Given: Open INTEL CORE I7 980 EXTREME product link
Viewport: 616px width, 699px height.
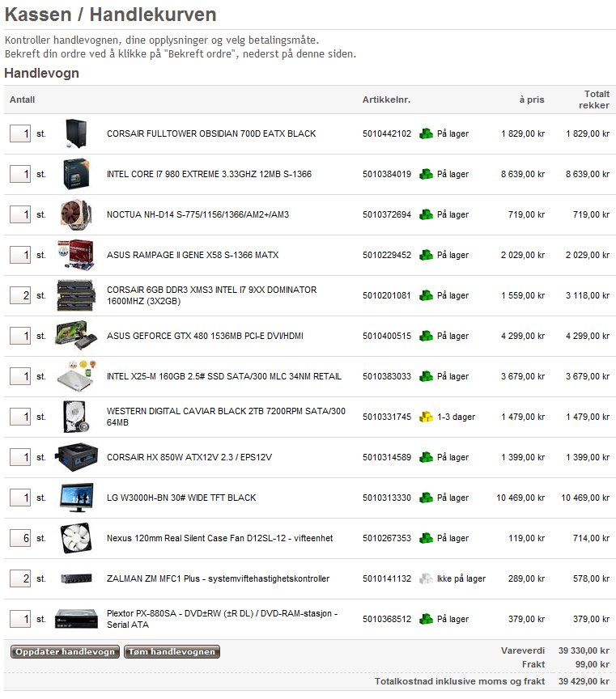Looking at the screenshot, I should (209, 174).
